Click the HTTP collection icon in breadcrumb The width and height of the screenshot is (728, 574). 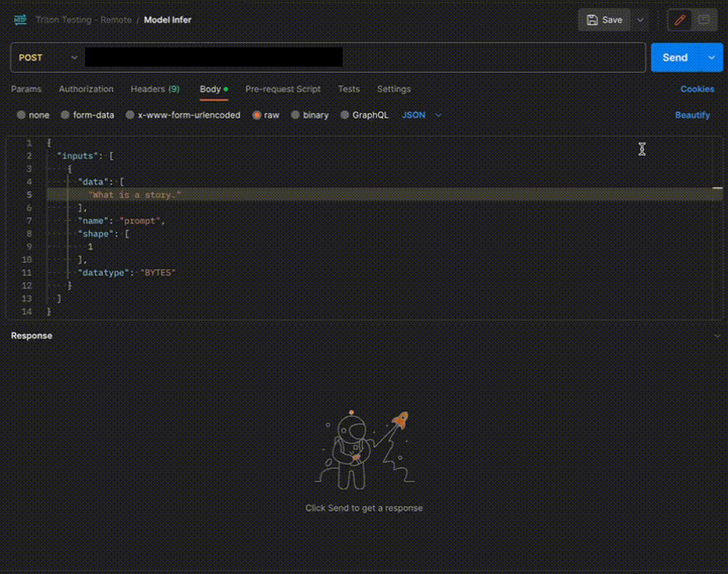tap(20, 20)
